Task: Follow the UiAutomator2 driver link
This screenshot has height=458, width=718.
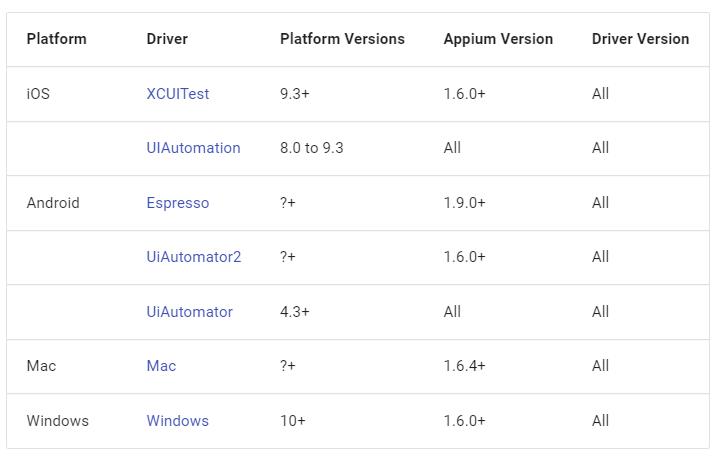Action: [194, 257]
